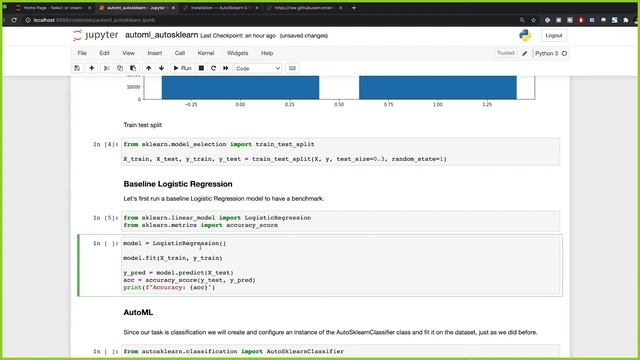Cut selected cells with the scissors icon
The height and width of the screenshot is (360, 640).
pos(107,68)
